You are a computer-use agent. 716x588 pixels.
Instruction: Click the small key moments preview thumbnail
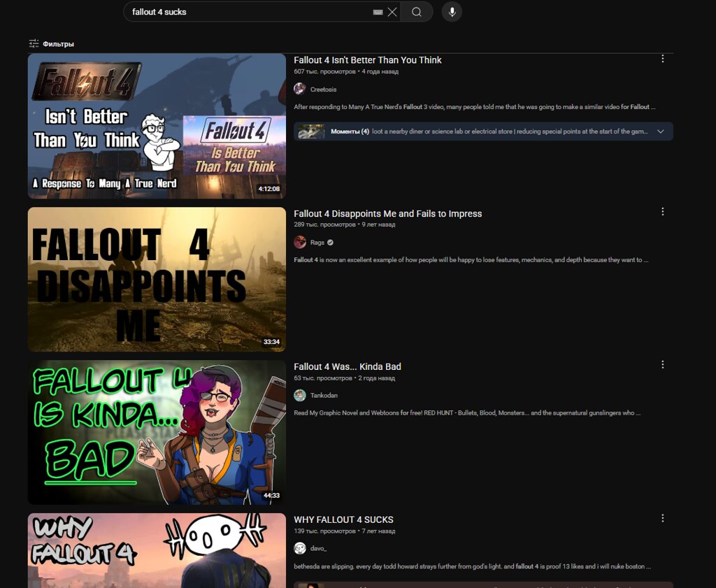click(x=311, y=131)
